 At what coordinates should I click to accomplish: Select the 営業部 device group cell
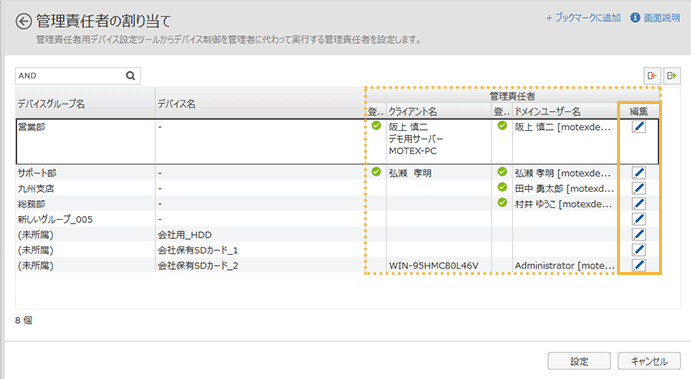coord(85,141)
